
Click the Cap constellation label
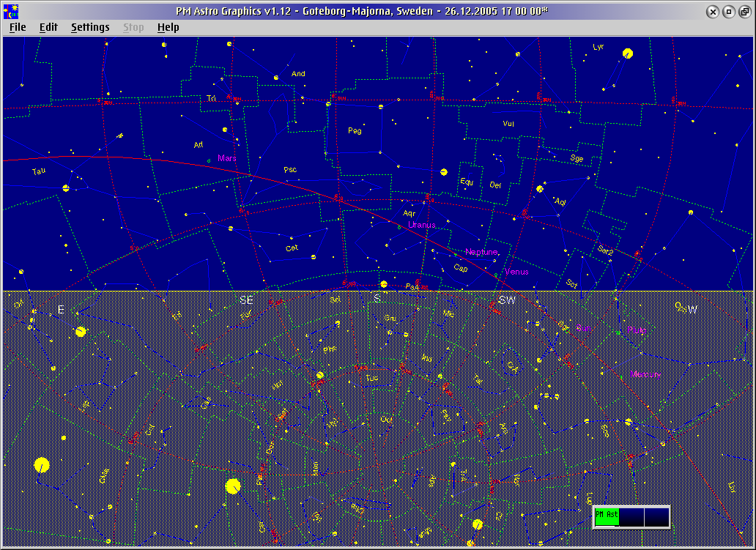(x=461, y=268)
